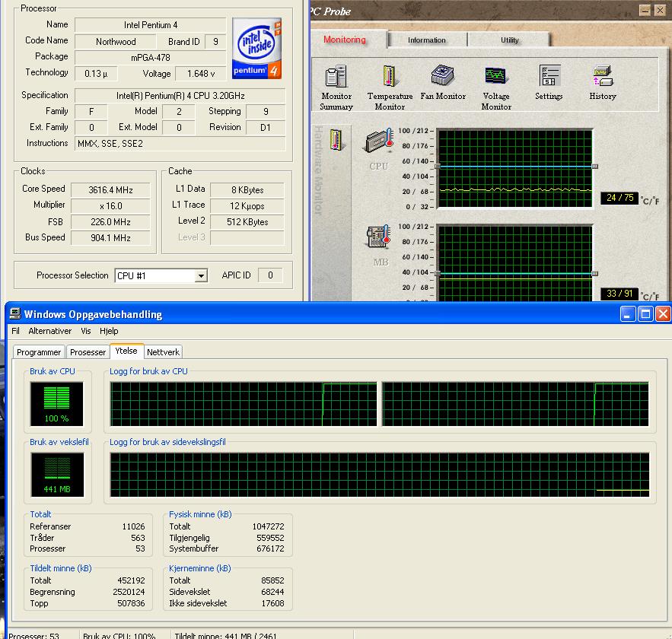Click Bus Speed 904.1 MHz value
Screen dimensions: 672x639
[x=110, y=237]
